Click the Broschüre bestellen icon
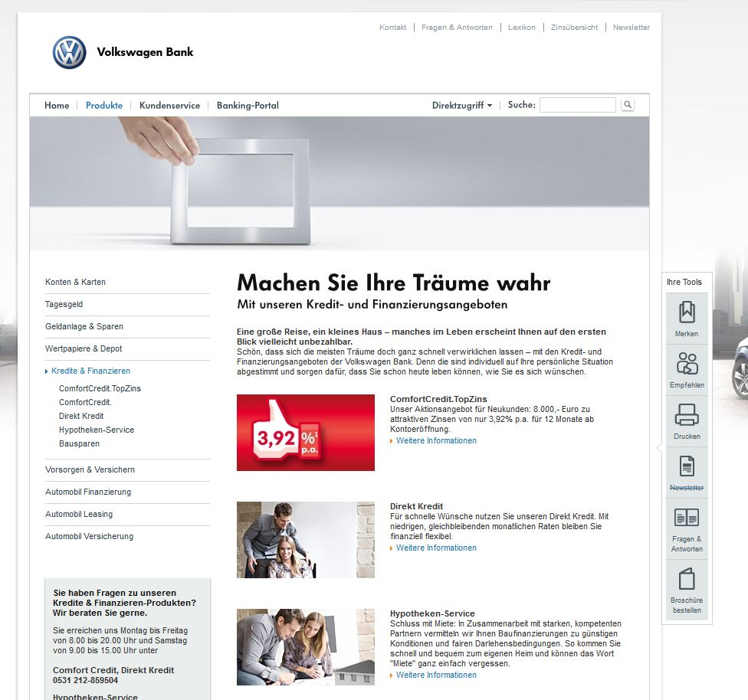748x700 pixels. [687, 579]
